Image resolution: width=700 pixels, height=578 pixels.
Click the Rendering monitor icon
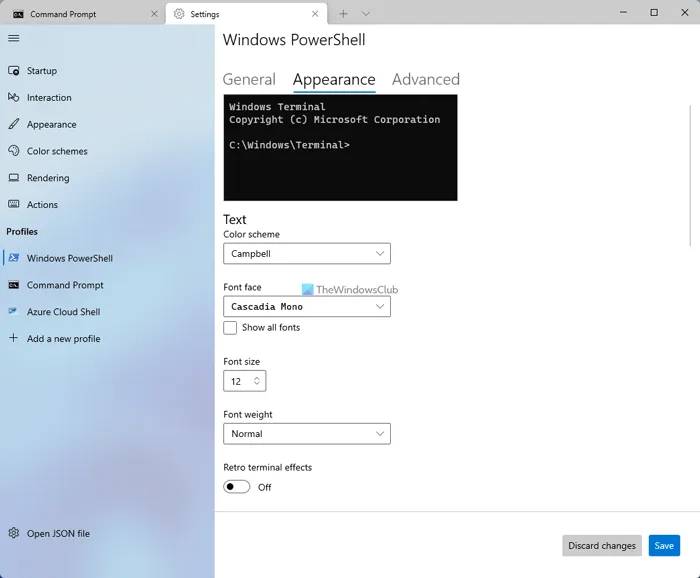(14, 178)
